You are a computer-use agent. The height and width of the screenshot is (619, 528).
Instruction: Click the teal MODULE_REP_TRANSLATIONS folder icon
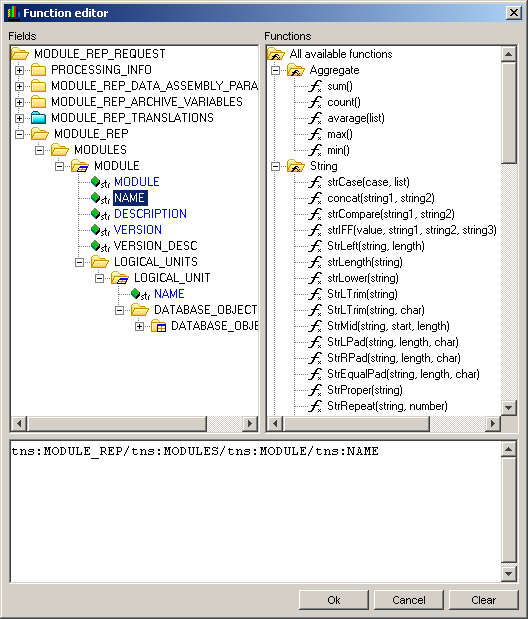(39, 118)
